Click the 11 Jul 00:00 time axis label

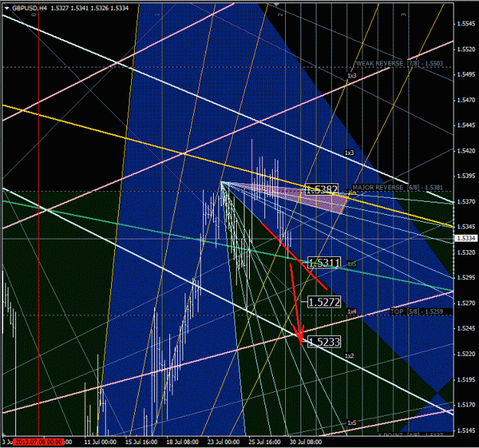tap(100, 442)
